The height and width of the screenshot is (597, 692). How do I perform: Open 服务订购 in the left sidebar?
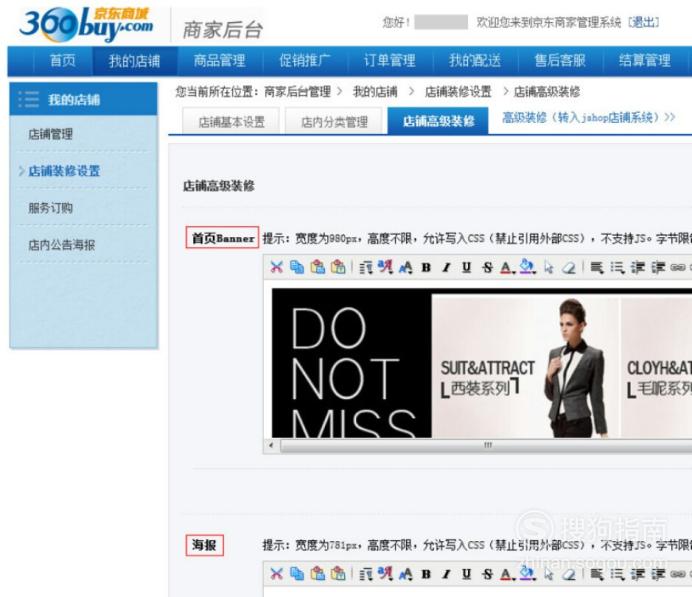point(50,208)
